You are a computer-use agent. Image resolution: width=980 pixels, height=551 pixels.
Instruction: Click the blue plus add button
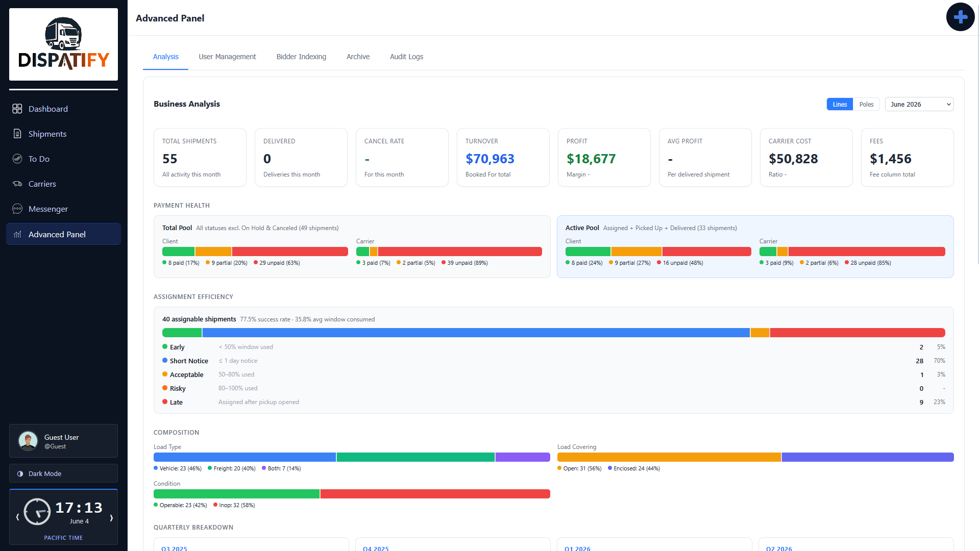[960, 17]
